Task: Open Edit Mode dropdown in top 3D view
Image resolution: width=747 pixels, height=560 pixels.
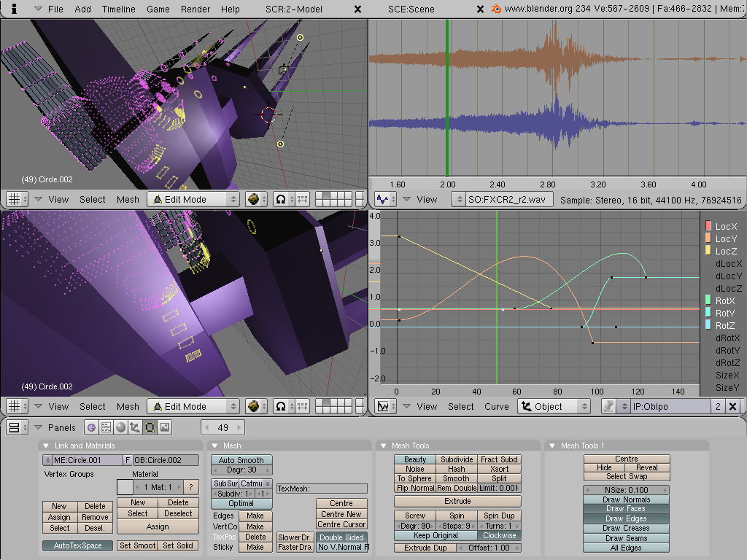Action: (x=193, y=199)
